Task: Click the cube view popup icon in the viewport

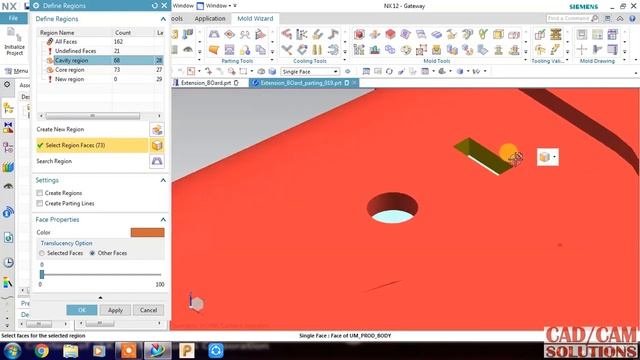Action: [x=544, y=157]
